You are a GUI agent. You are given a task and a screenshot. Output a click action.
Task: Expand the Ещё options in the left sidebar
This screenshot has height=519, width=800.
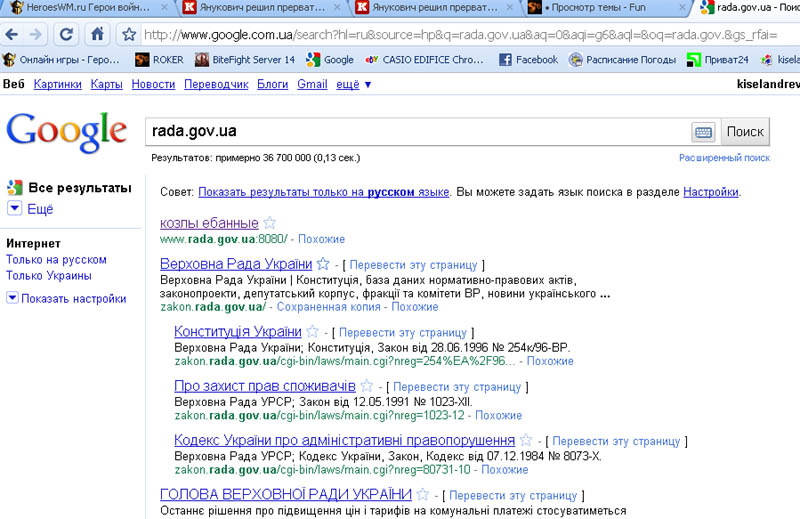tap(32, 209)
